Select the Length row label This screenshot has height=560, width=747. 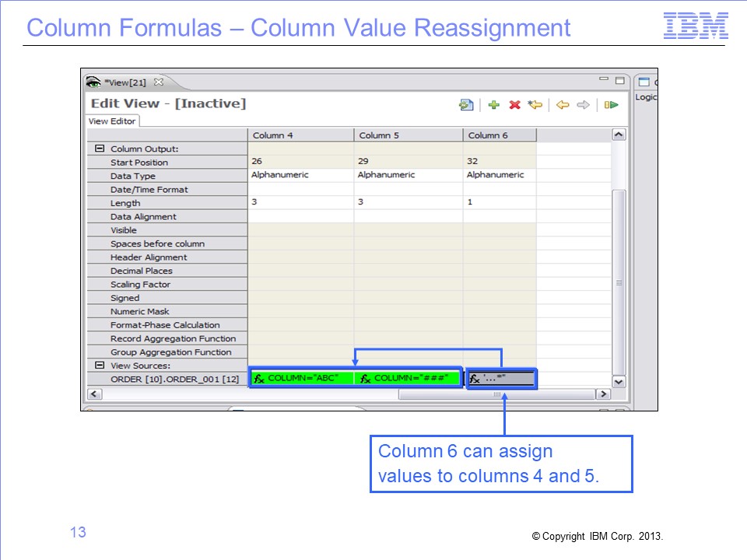(x=125, y=203)
